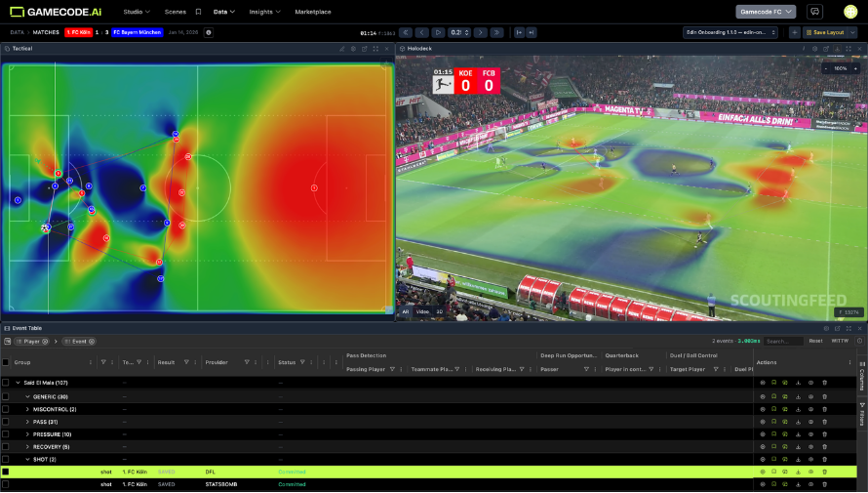
Task: Check the Said El Mala row checkbox
Action: [6, 383]
